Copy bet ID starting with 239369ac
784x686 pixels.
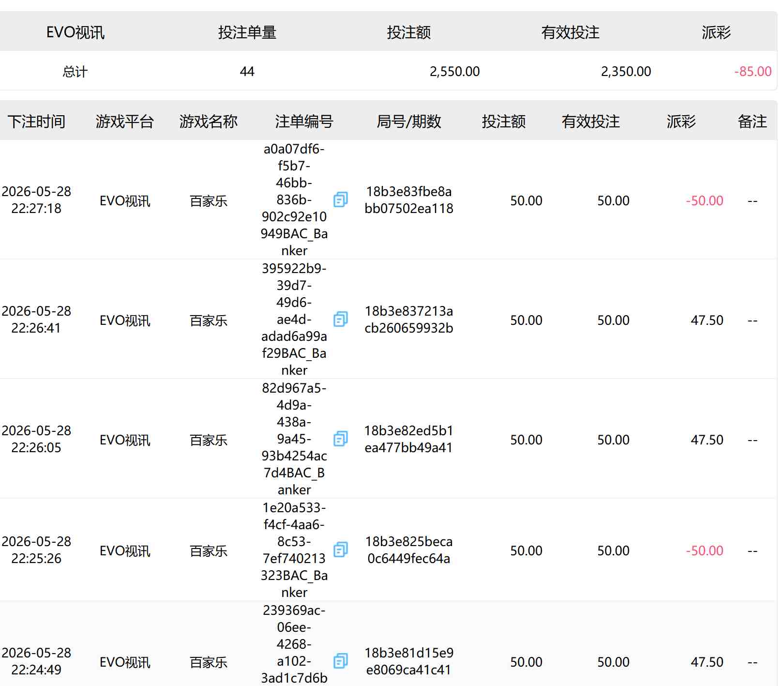(341, 661)
